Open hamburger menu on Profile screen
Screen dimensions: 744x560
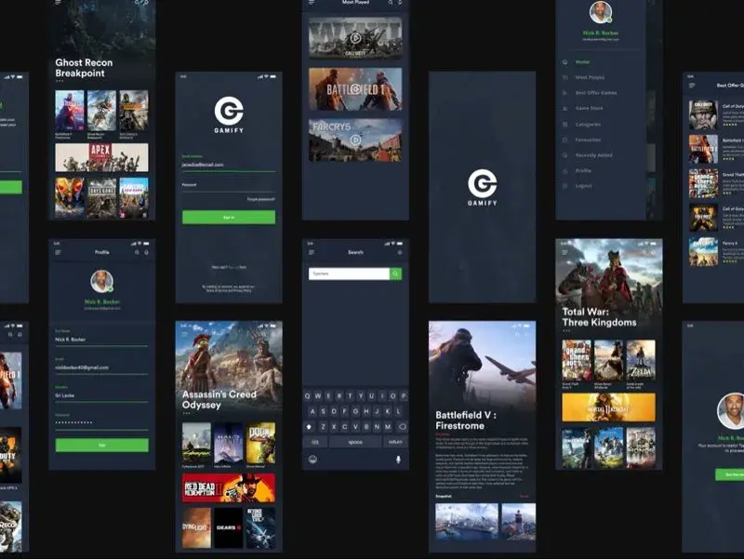click(x=58, y=252)
